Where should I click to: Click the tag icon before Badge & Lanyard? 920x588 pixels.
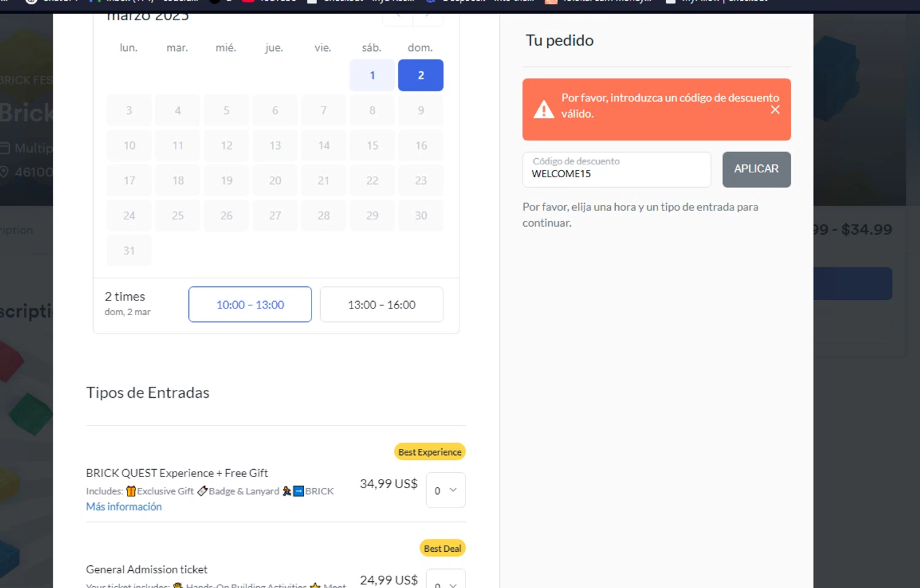pos(202,491)
